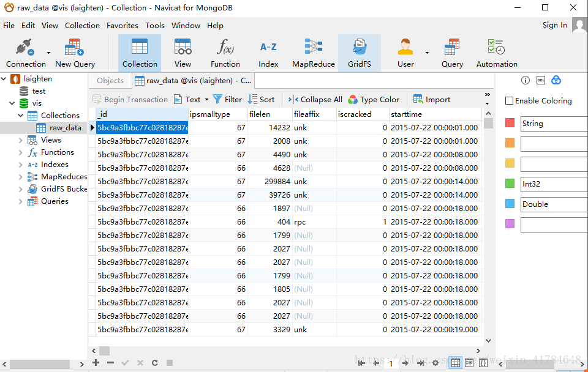Image resolution: width=588 pixels, height=372 pixels.
Task: Show more toolbar items chevron
Action: (x=487, y=94)
